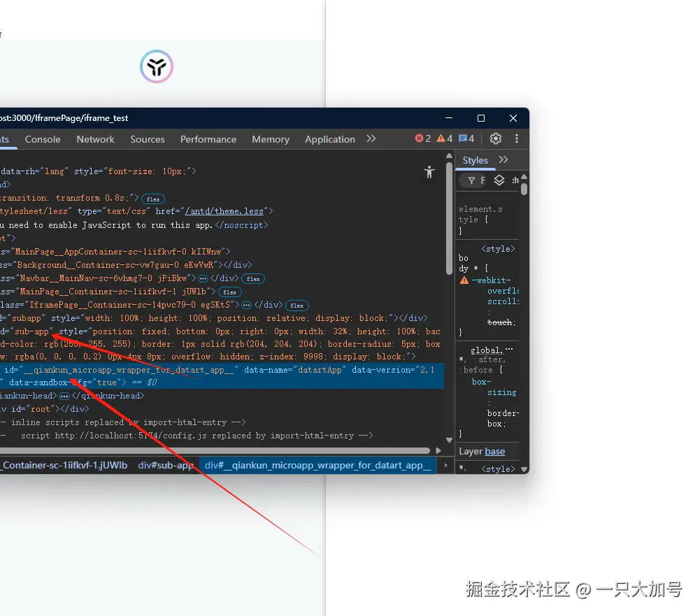Screen dimensions: 700x616
Task: Toggle flex badge on Navbar__MainNav row
Action: (x=253, y=279)
